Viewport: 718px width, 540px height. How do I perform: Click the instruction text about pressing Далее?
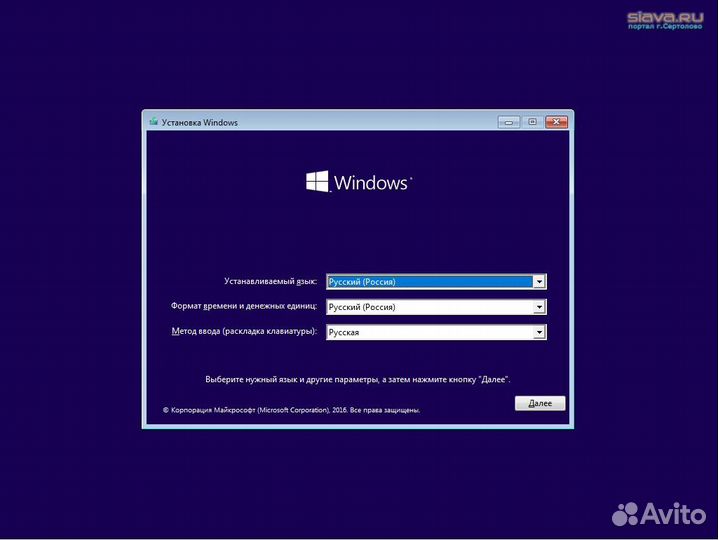click(358, 379)
